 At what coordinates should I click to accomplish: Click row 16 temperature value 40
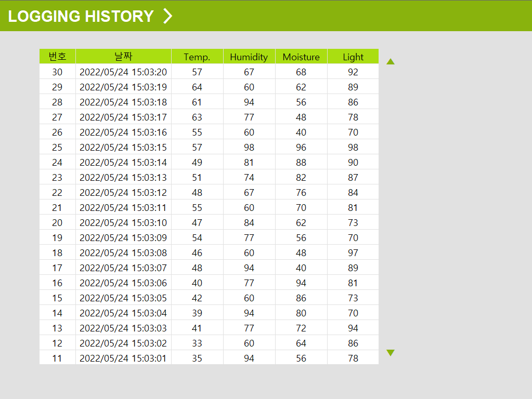[197, 283]
